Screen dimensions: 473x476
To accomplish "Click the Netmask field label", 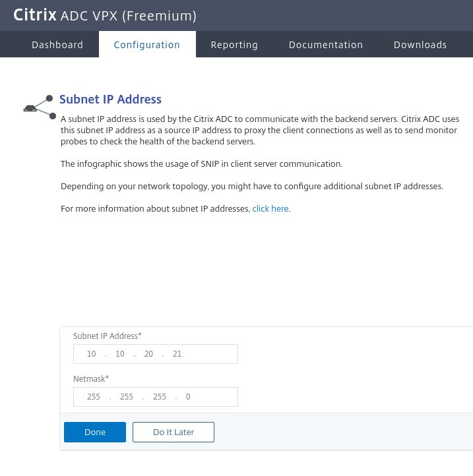I will (x=91, y=379).
